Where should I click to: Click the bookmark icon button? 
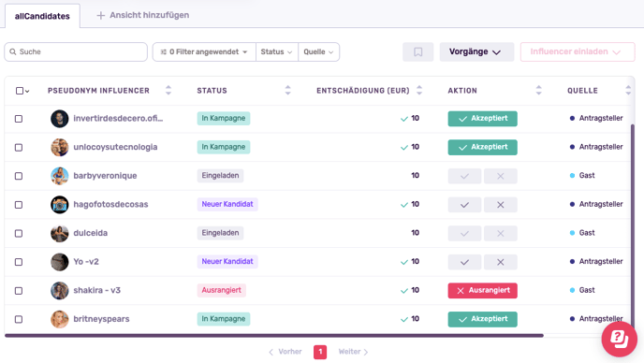pos(417,51)
